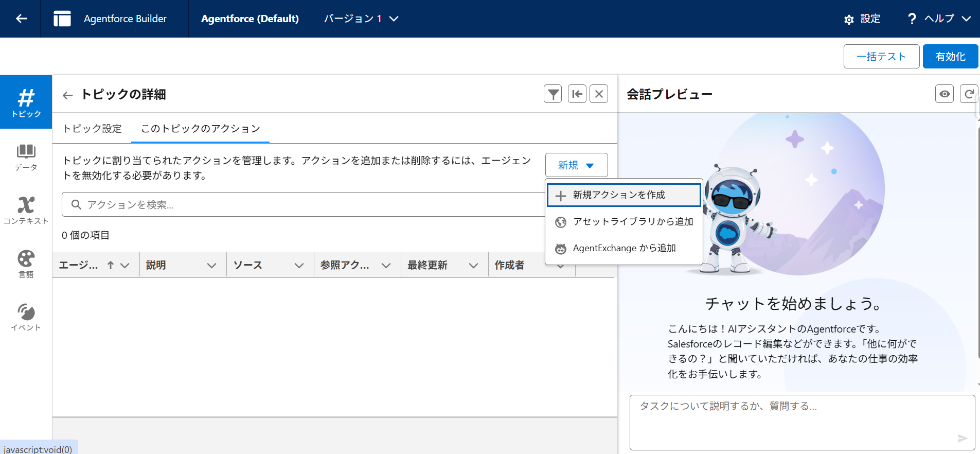The image size is (980, 454).
Task: Collapse the topic details panel
Action: click(577, 94)
